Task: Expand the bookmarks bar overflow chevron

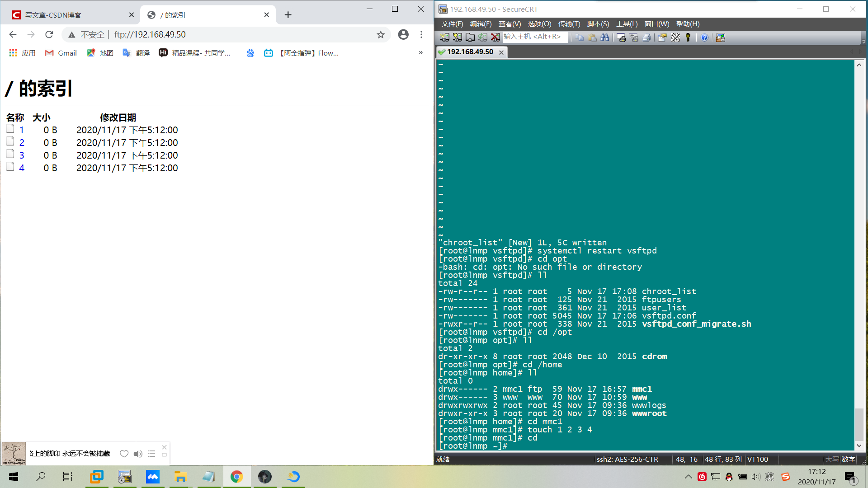Action: [x=420, y=53]
